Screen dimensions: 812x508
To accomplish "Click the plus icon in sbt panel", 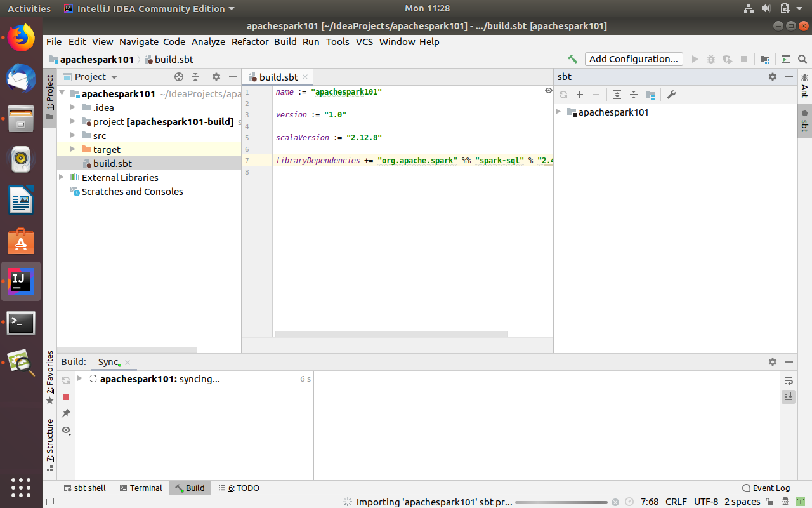I will click(x=580, y=95).
